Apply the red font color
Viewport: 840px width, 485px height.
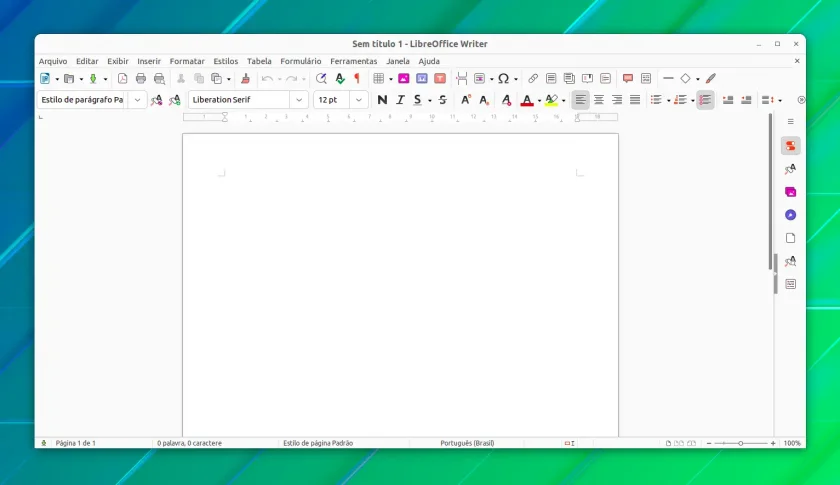527,100
